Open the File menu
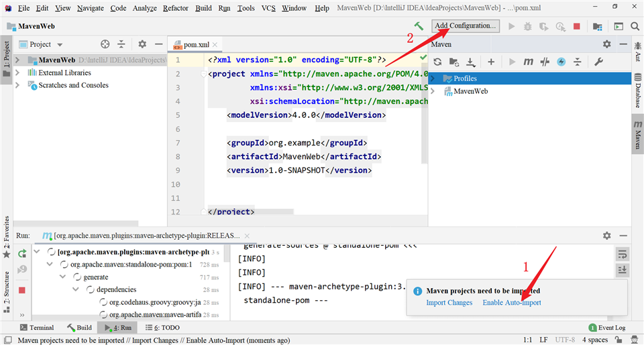The width and height of the screenshot is (644, 345). [x=24, y=8]
